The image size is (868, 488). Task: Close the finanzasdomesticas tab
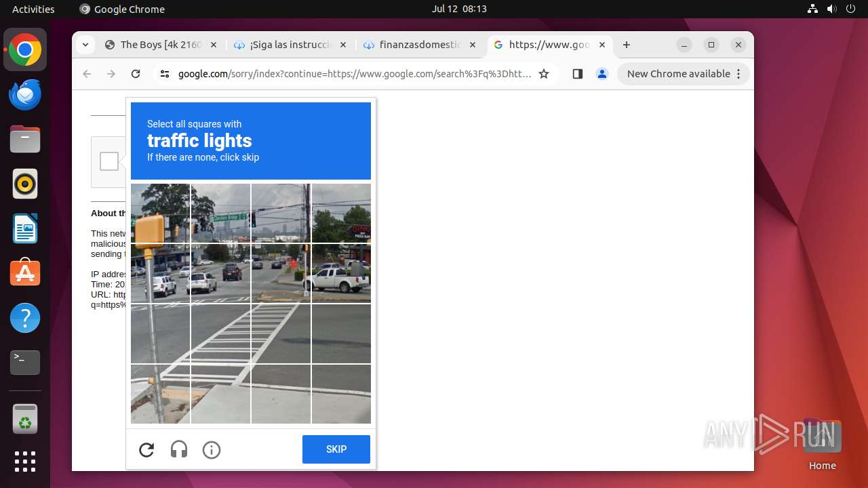(472, 45)
